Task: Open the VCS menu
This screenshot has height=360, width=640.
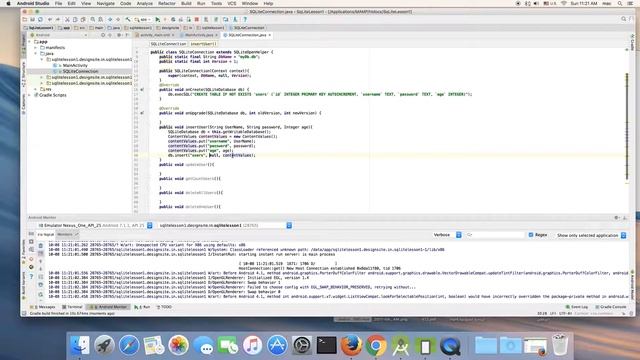Action: tap(231, 3)
